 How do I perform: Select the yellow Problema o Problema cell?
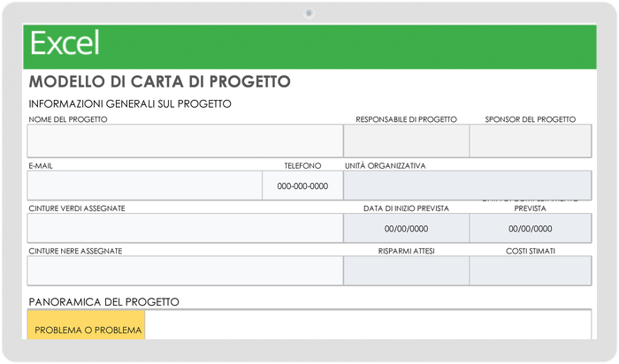point(88,330)
